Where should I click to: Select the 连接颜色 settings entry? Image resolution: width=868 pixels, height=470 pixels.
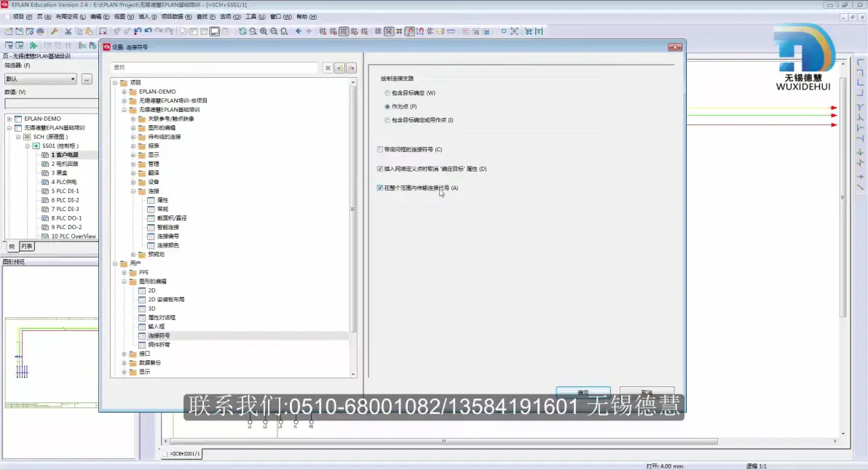coord(167,245)
